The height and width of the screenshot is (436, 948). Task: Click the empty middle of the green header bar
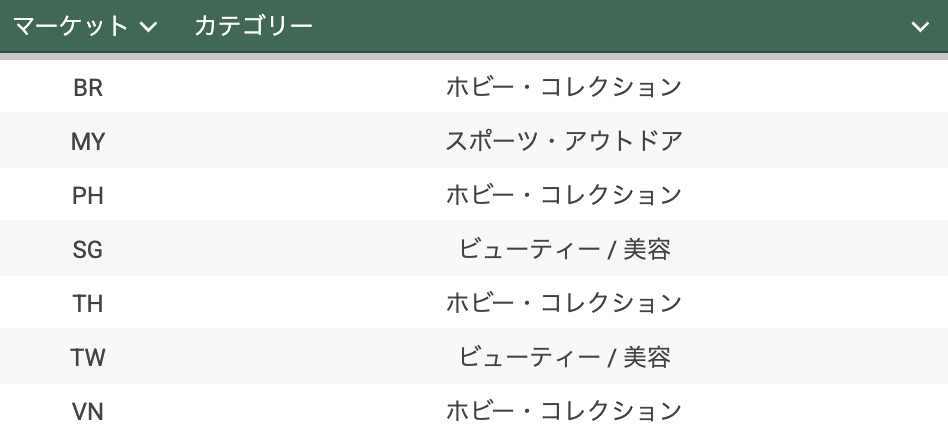coord(600,26)
